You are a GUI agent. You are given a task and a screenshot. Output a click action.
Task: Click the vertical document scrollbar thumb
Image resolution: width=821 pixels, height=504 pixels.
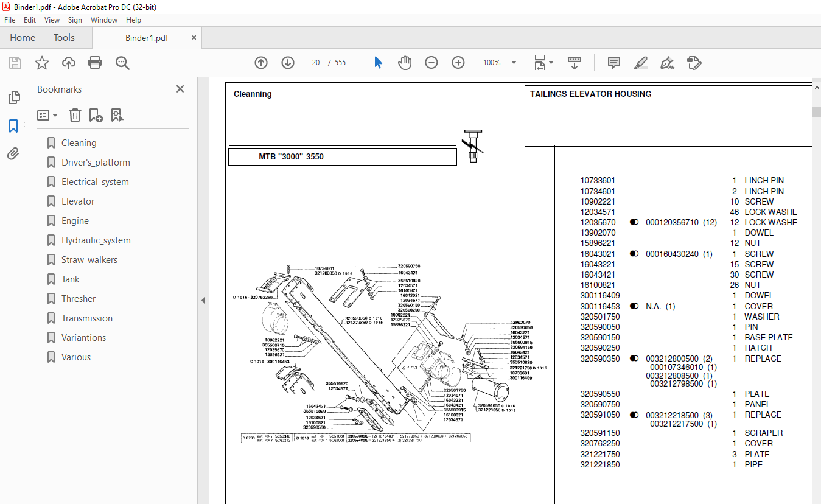point(816,111)
